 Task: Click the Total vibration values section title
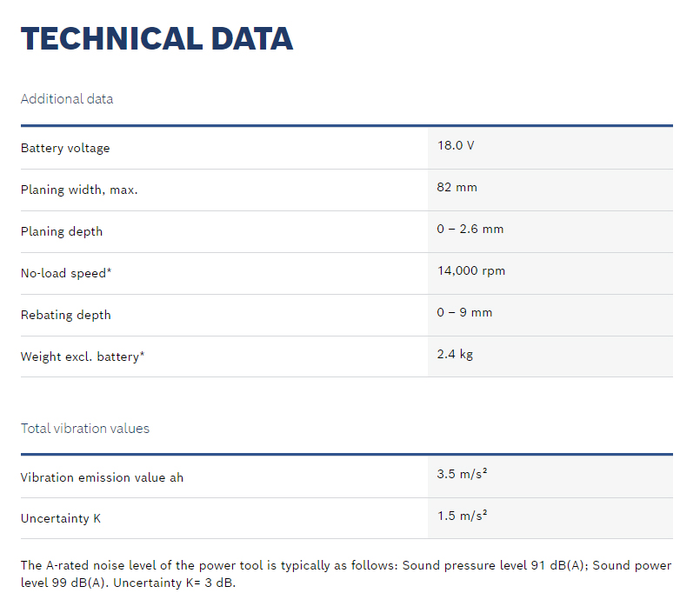85,429
